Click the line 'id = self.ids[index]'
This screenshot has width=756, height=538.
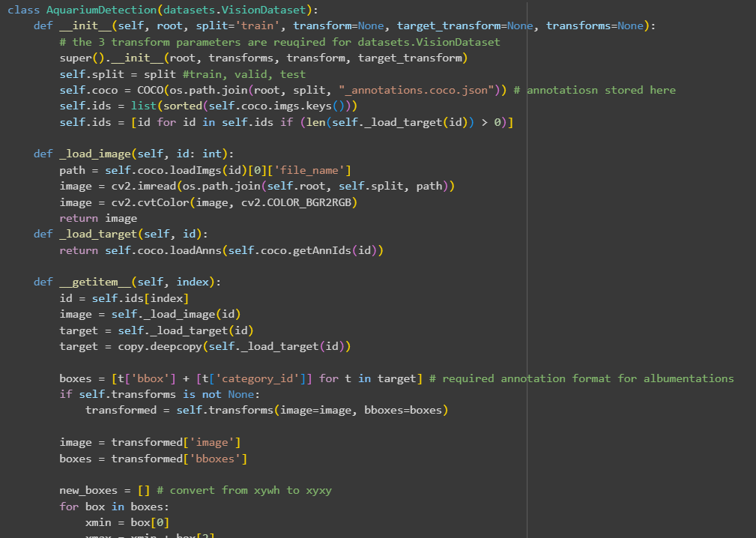124,298
